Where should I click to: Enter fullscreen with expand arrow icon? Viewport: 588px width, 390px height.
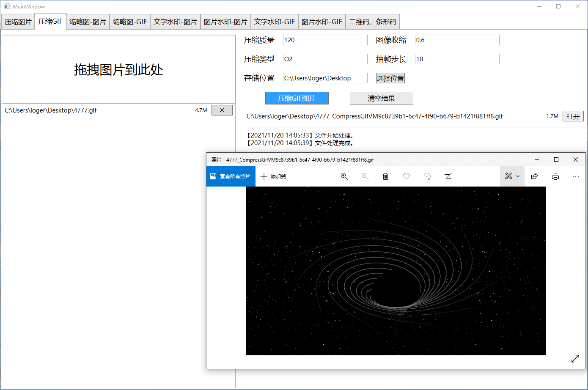[575, 359]
